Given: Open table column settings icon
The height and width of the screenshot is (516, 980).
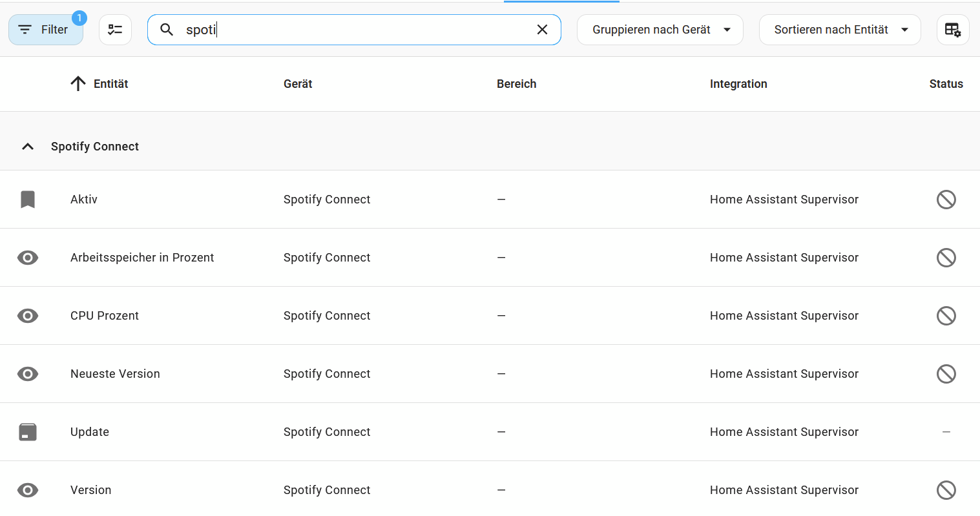Looking at the screenshot, I should tap(952, 30).
